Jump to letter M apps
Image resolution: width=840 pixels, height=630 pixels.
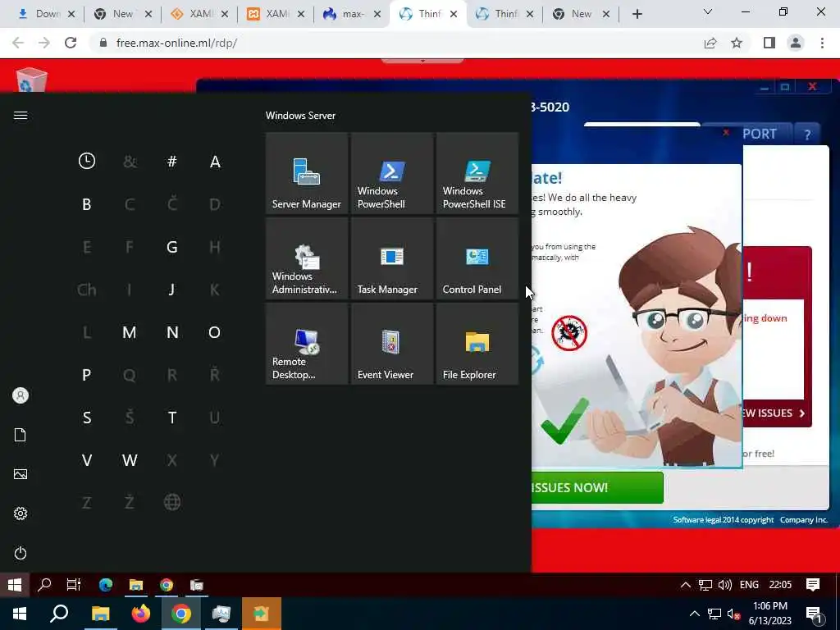pyautogui.click(x=129, y=332)
